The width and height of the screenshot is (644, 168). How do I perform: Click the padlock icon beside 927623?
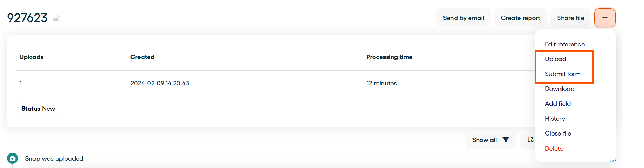pyautogui.click(x=56, y=18)
